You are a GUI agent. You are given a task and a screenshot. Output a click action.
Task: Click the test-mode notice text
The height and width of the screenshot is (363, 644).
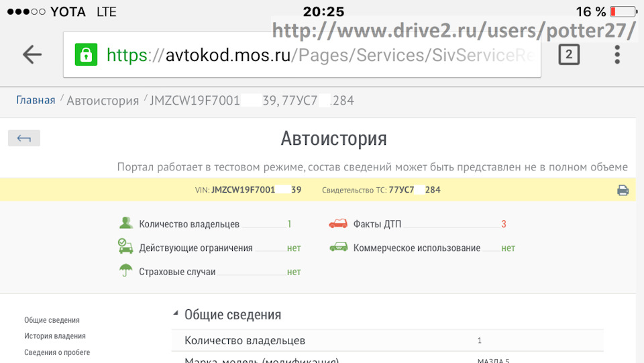coord(372,167)
